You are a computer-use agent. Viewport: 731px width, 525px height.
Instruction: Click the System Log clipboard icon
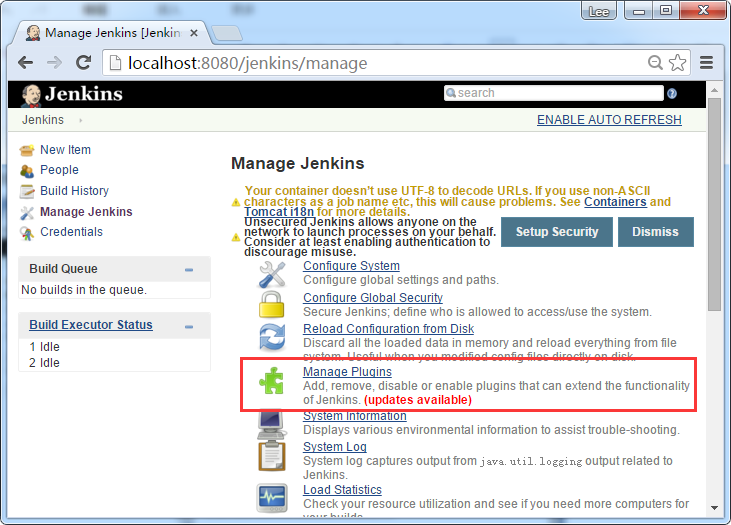tap(272, 455)
